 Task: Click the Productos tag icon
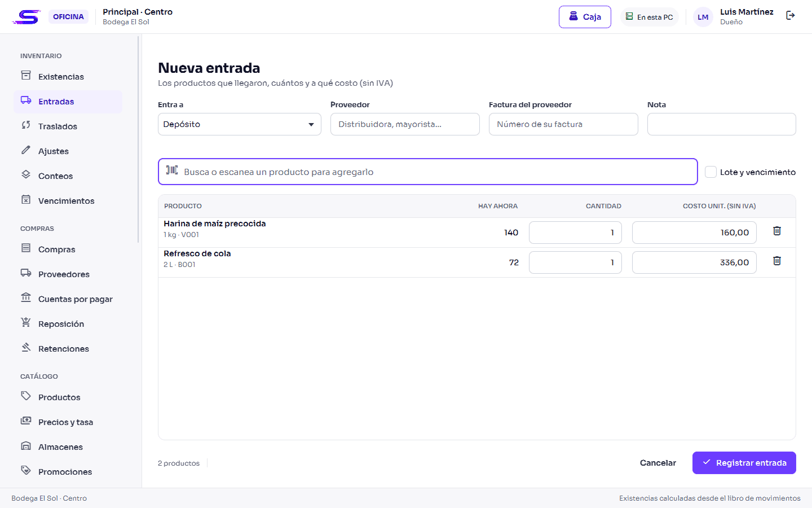26,396
